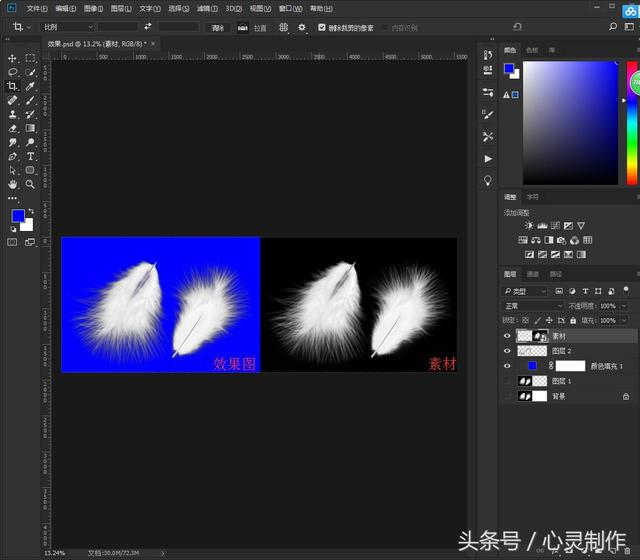Toggle the 删除裁剪的像素 checkbox
The image size is (640, 560).
coord(322,27)
